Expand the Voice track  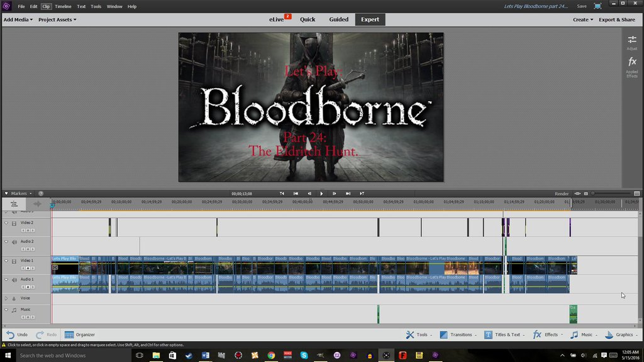coord(6,299)
